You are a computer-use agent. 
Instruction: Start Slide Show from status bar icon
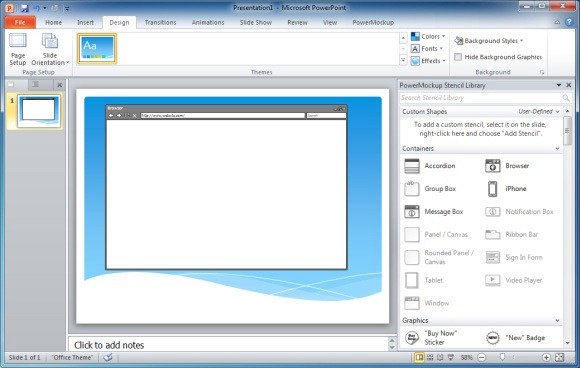click(451, 357)
